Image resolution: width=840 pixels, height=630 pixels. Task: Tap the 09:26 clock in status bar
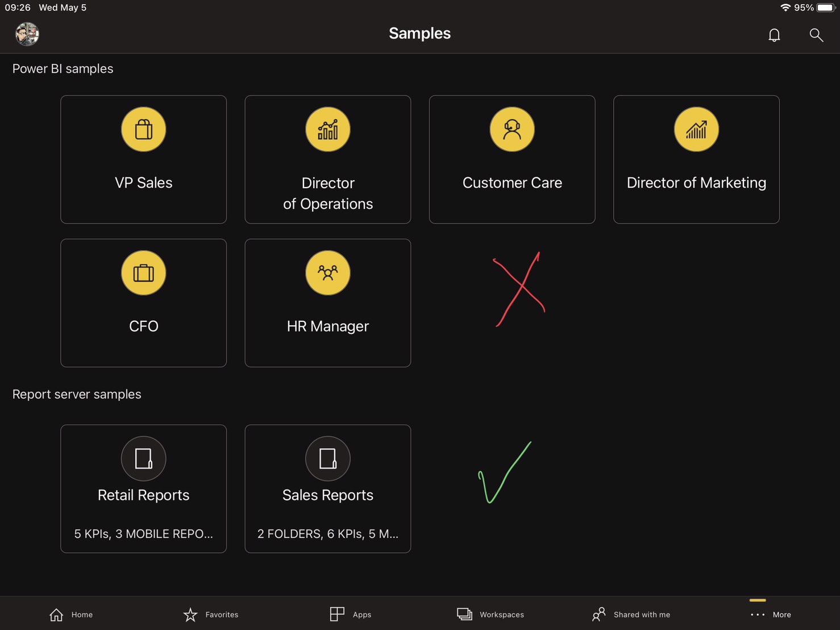[x=18, y=7]
